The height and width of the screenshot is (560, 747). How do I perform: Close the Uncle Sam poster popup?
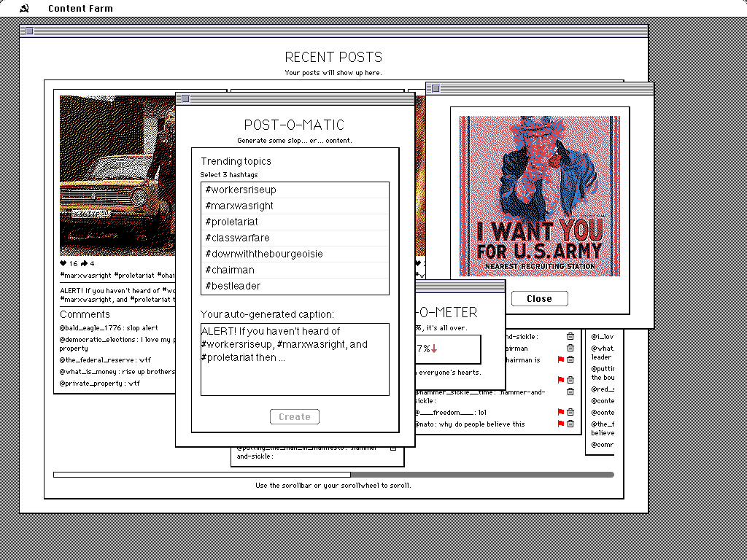pos(539,298)
